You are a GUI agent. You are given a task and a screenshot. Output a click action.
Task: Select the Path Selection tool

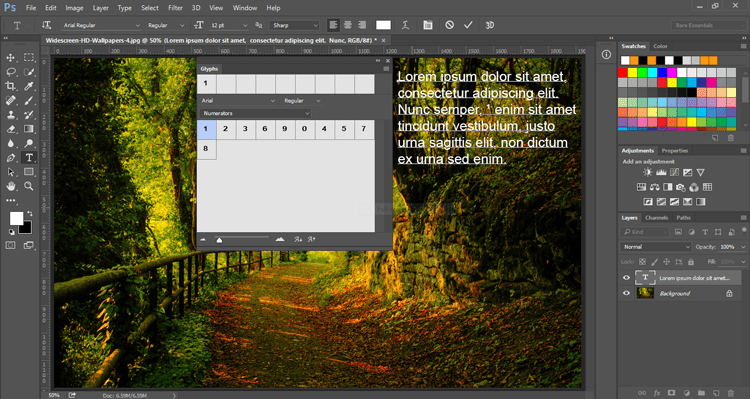pos(10,172)
